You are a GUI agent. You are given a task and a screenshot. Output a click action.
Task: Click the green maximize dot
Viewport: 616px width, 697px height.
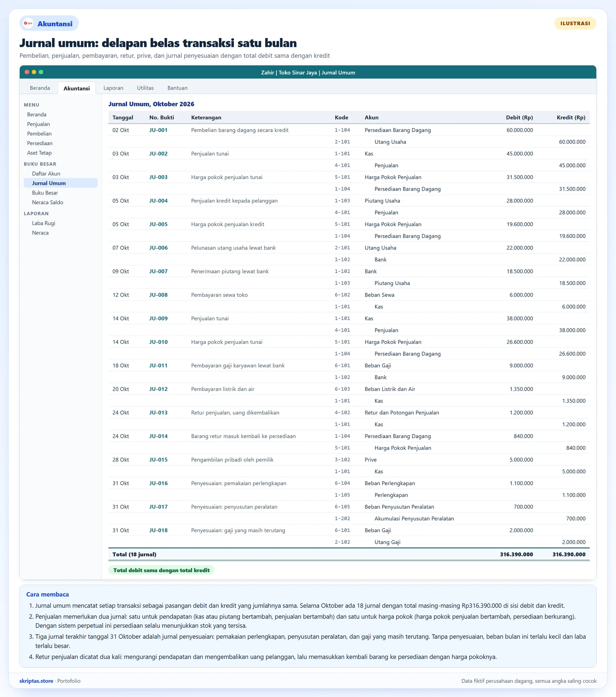[41, 72]
